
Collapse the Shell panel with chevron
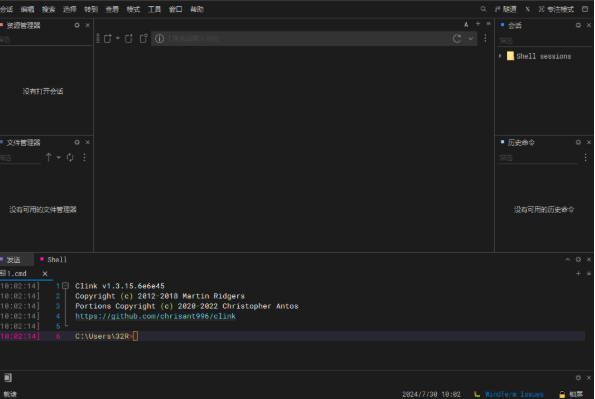(568, 259)
